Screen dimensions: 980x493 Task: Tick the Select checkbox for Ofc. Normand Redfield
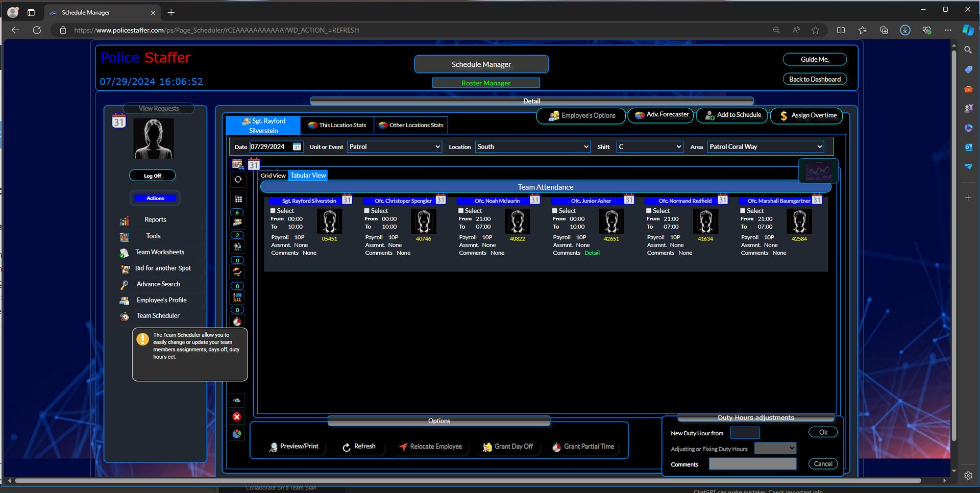point(649,211)
